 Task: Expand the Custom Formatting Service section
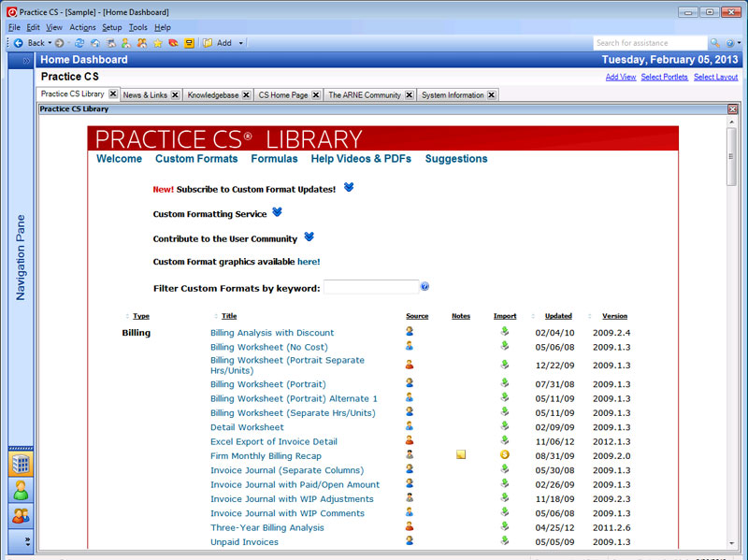[x=277, y=213]
